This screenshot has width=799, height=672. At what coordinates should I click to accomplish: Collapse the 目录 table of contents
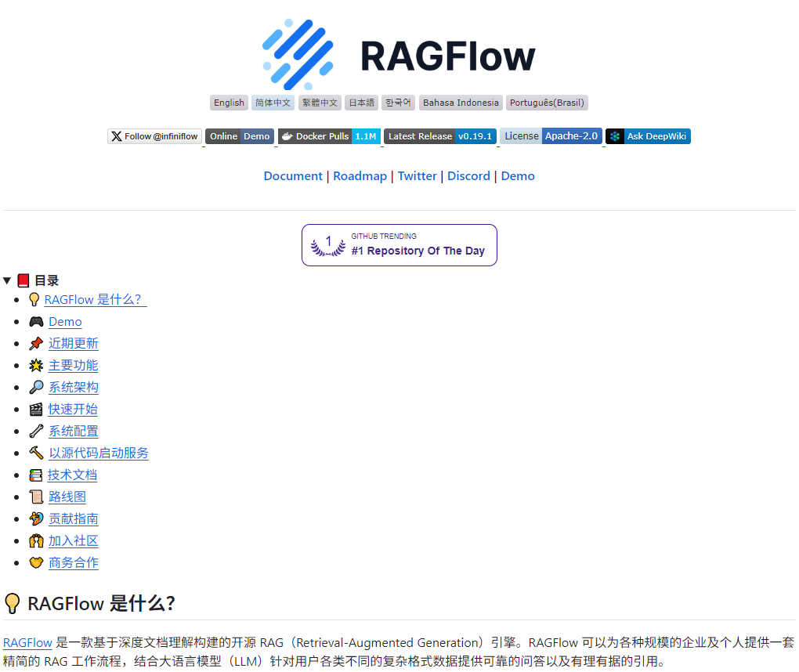(7, 280)
